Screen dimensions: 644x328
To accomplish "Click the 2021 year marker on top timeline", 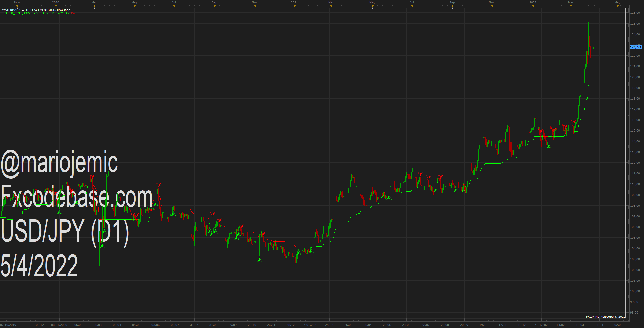I will [294, 2].
